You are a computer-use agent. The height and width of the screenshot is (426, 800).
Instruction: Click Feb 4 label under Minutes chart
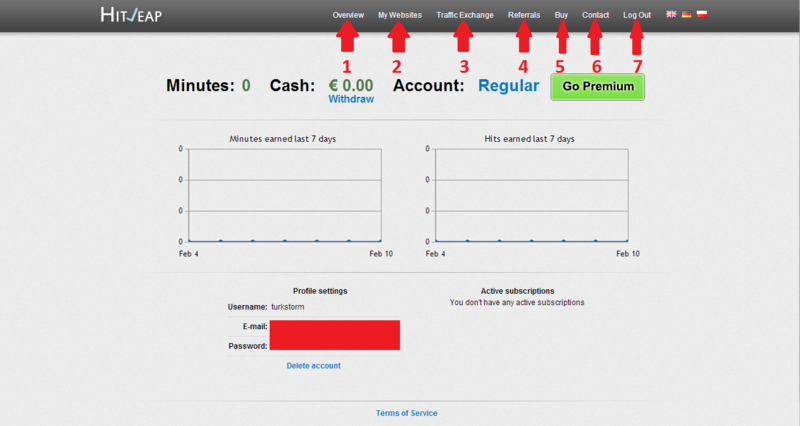pyautogui.click(x=188, y=254)
